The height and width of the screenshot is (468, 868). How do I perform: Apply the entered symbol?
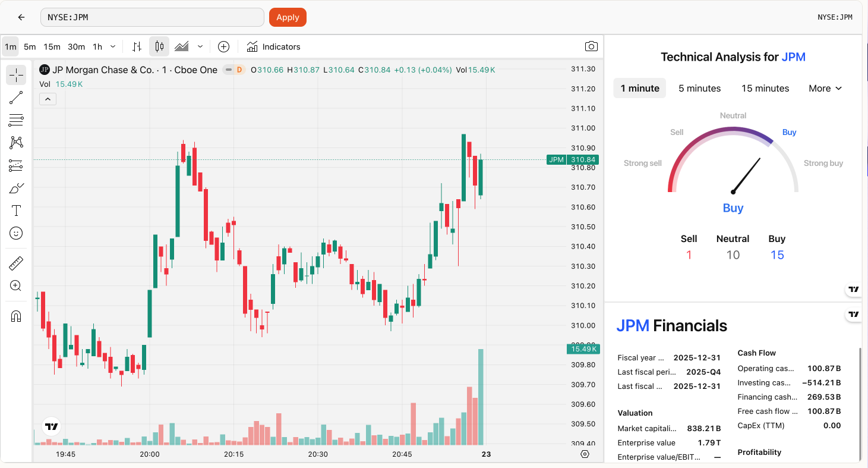tap(288, 17)
